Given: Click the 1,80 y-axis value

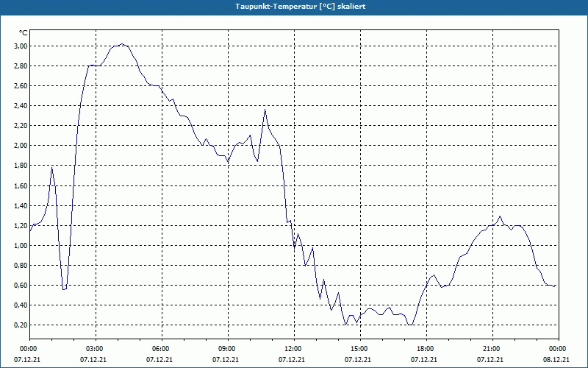Looking at the screenshot, I should pos(21,166).
